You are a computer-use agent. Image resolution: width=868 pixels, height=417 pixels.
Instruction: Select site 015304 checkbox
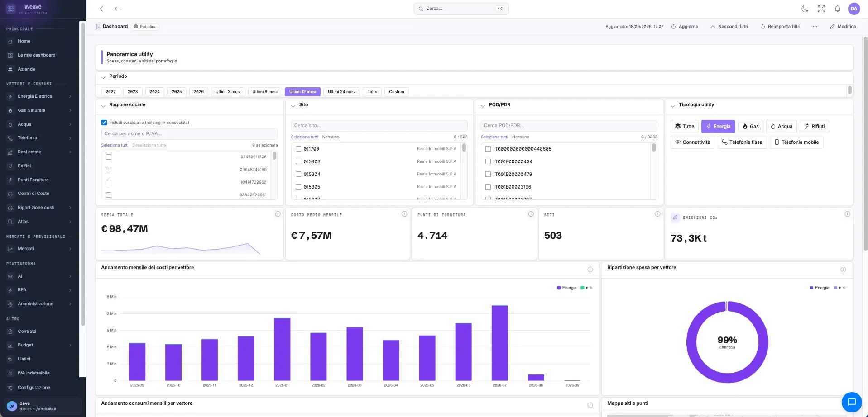click(x=298, y=174)
